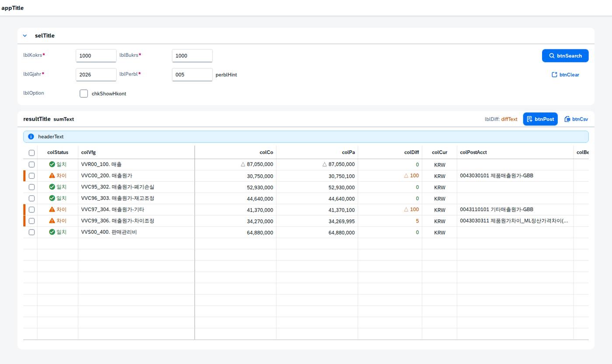Tick the select-all checkbox in table header
Image resolution: width=612 pixels, height=364 pixels.
coord(31,153)
